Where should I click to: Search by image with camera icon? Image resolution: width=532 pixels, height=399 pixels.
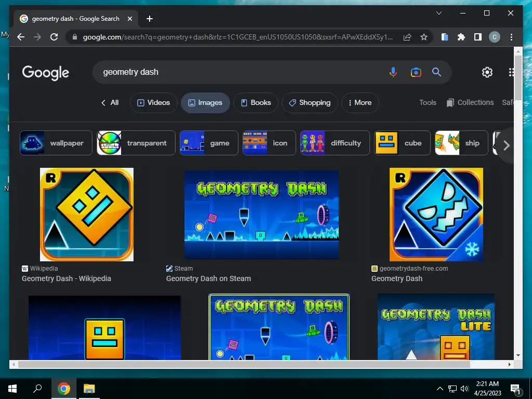click(416, 72)
